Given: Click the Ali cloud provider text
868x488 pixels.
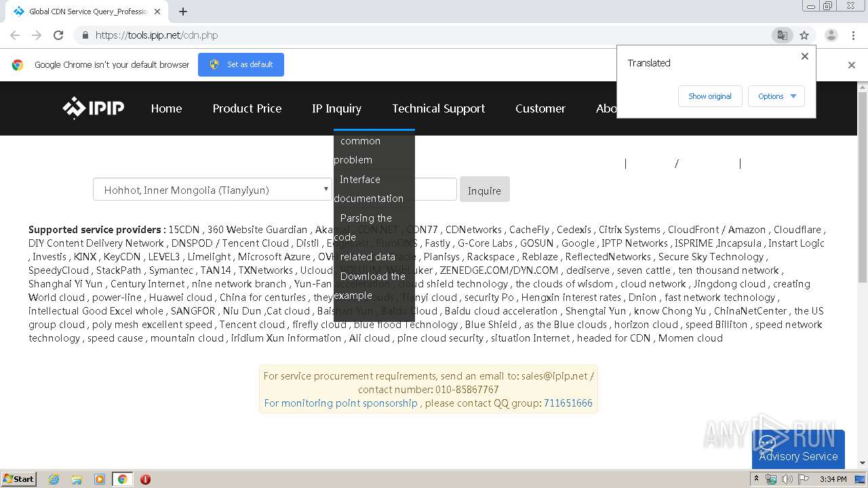Looking at the screenshot, I should tap(370, 338).
